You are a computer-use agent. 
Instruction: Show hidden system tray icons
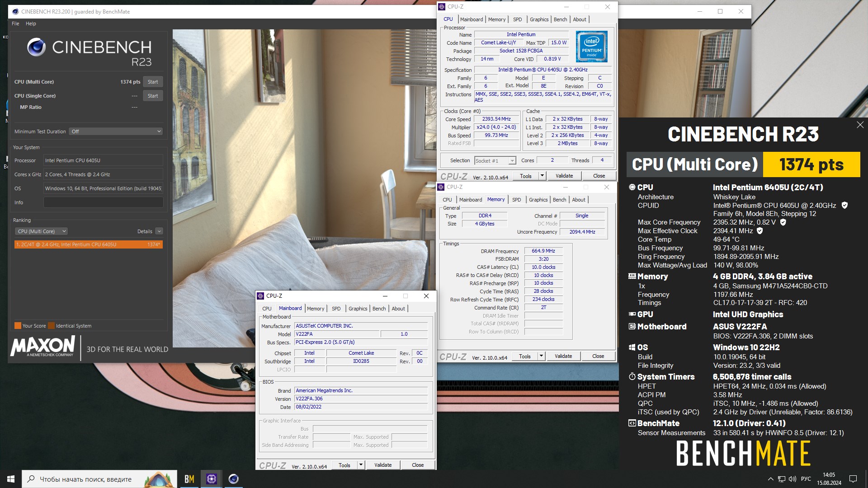click(x=770, y=479)
